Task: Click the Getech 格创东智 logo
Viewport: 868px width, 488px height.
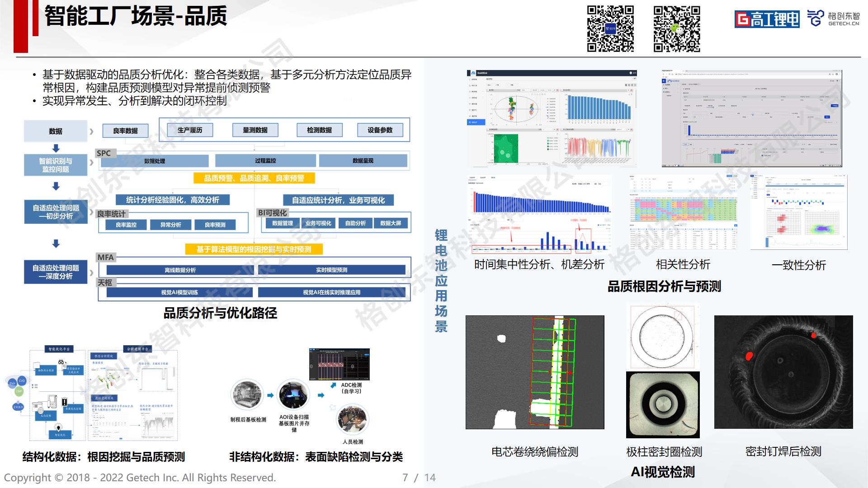Action: tap(833, 18)
